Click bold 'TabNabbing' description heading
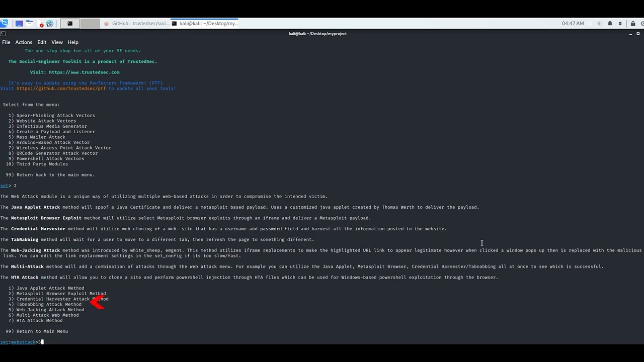This screenshot has height=362, width=644. tap(25, 240)
